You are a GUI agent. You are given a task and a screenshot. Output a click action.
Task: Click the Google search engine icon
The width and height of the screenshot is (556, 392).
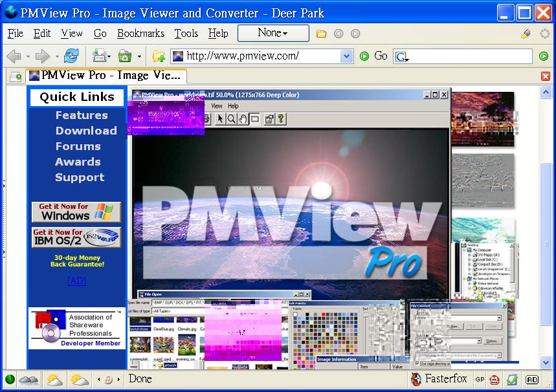401,56
